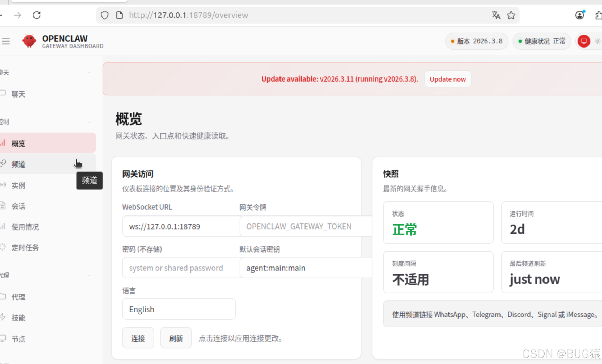Click the OpenClaw red mascot logo
This screenshot has height=364, width=602.
click(29, 41)
